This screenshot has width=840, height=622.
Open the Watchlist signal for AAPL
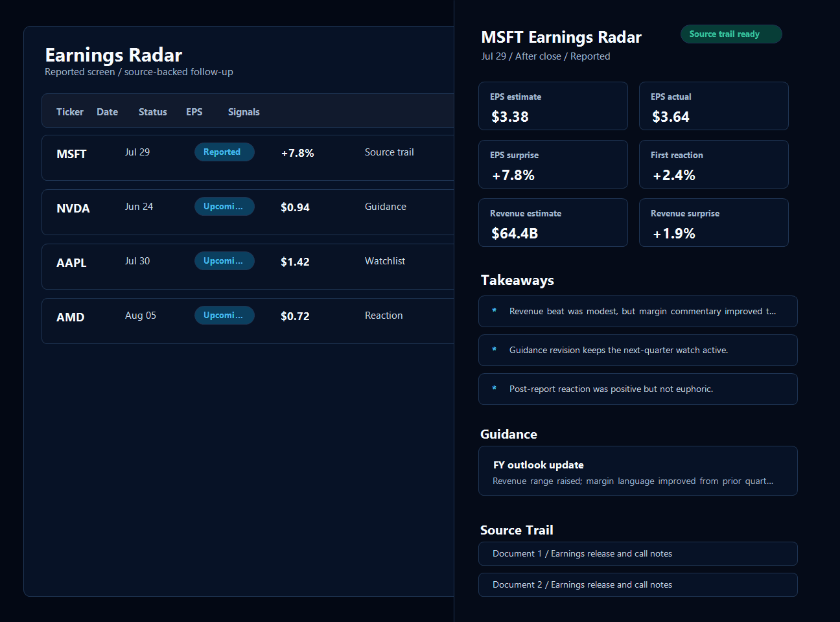[385, 260]
